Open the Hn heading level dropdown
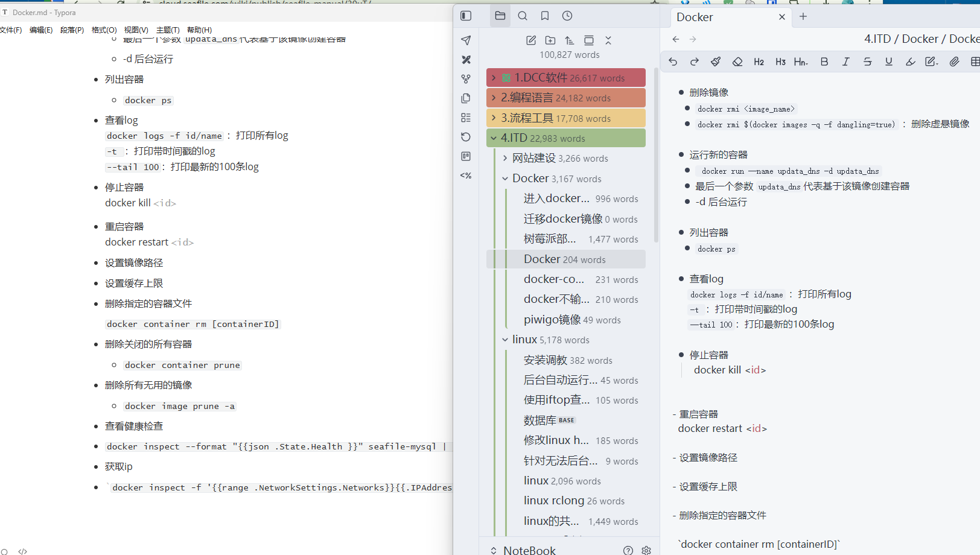980x555 pixels. pyautogui.click(x=801, y=62)
